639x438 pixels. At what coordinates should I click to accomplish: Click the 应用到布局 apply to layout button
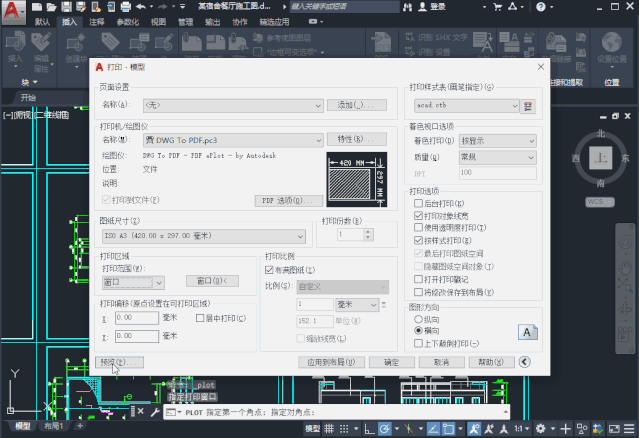click(331, 362)
